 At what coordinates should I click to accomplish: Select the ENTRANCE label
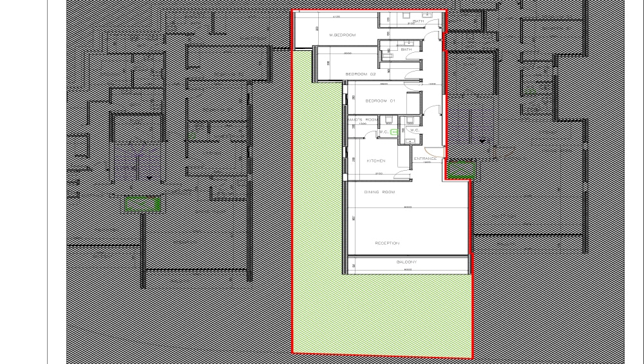coord(425,158)
